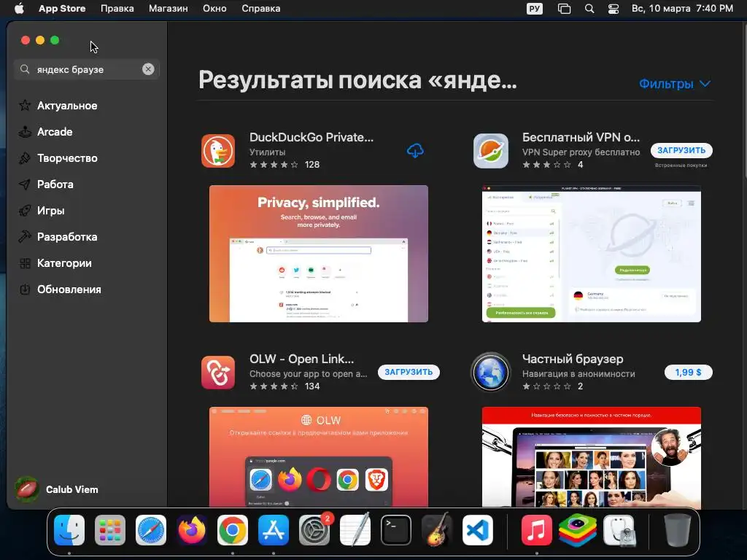Open the Бесплатный VPN app icon
This screenshot has height=560, width=747.
[491, 151]
